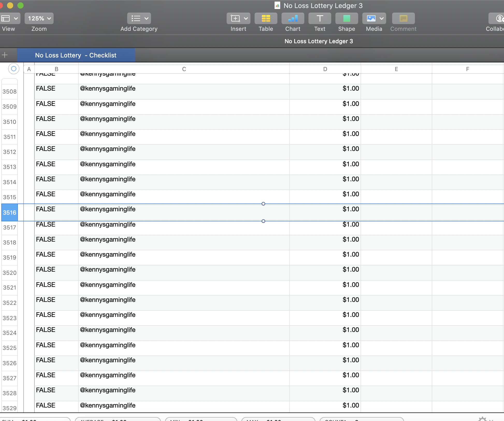The width and height of the screenshot is (504, 421).
Task: Select row header 3520
Action: [x=10, y=273]
